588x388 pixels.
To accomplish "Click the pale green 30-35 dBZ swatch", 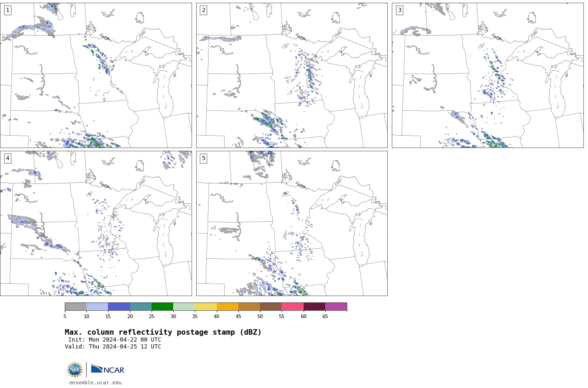I will 184,307.
